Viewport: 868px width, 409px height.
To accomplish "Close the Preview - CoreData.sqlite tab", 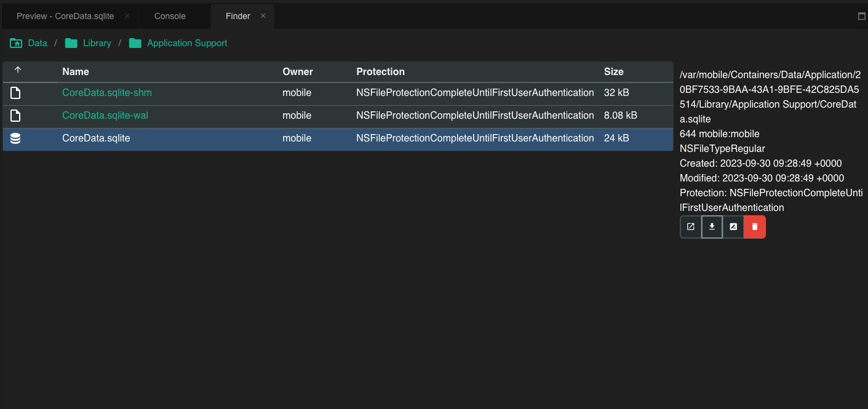I will 127,16.
